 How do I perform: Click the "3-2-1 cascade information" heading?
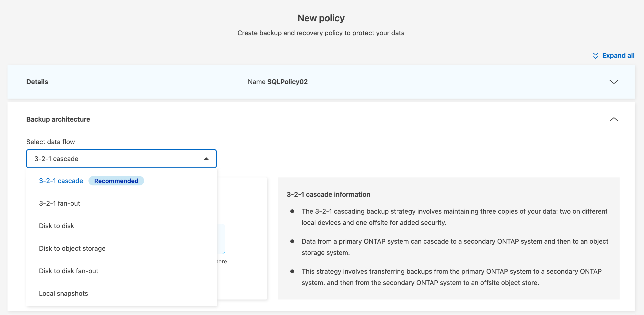click(328, 195)
